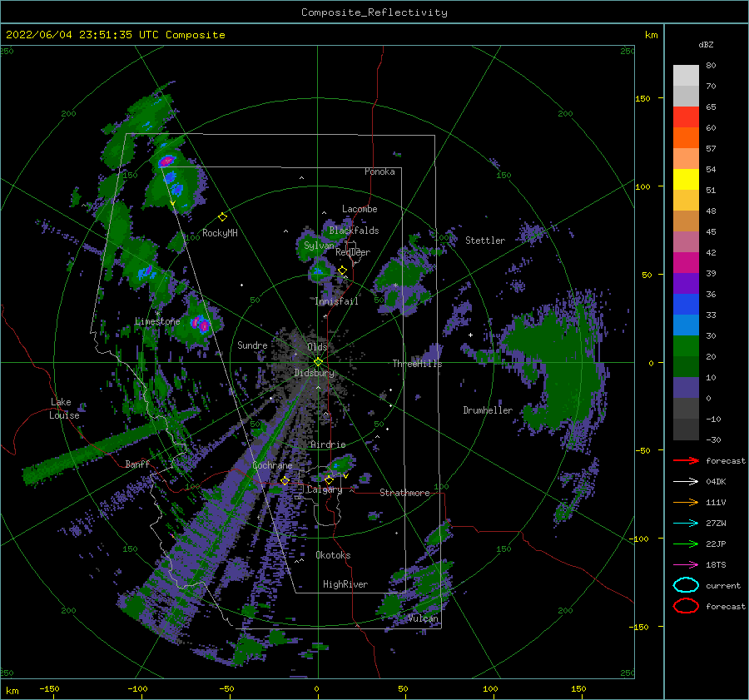Click the dBZ legend heading

[706, 44]
